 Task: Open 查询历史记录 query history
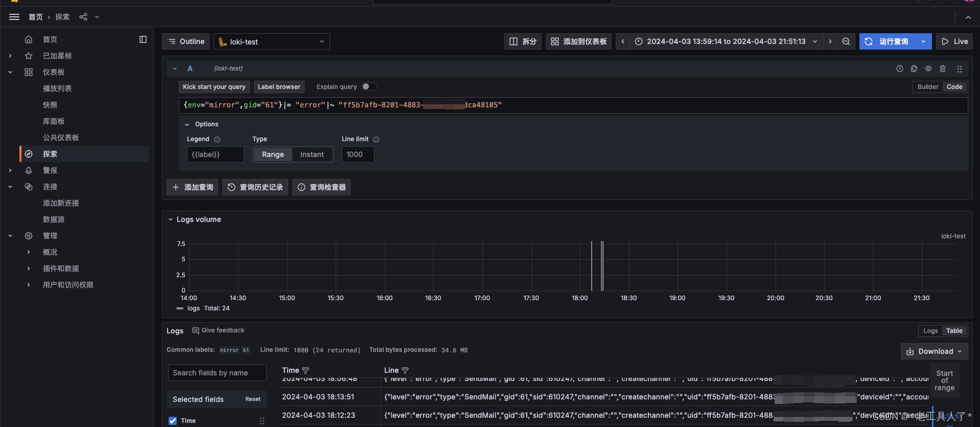click(x=255, y=187)
